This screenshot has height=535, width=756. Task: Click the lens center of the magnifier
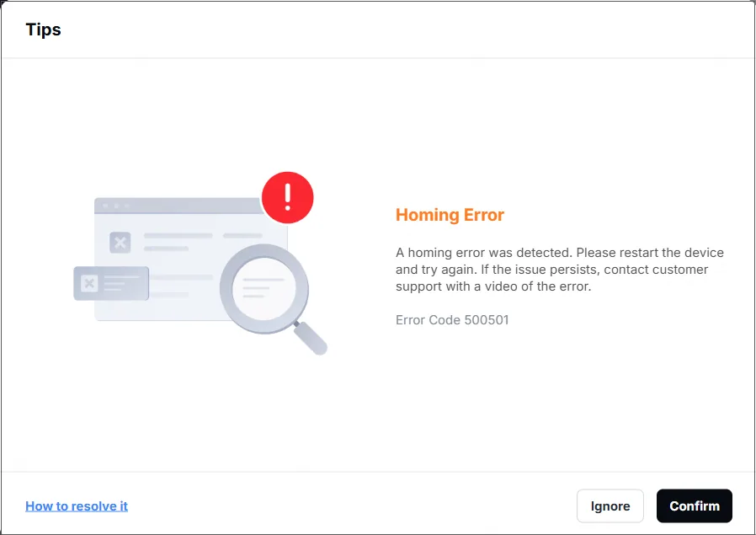pos(264,288)
